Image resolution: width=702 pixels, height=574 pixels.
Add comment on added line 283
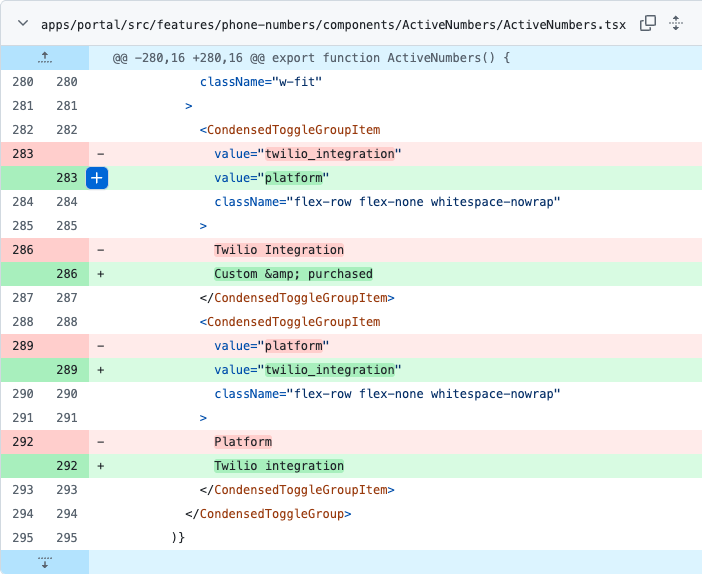tap(97, 178)
